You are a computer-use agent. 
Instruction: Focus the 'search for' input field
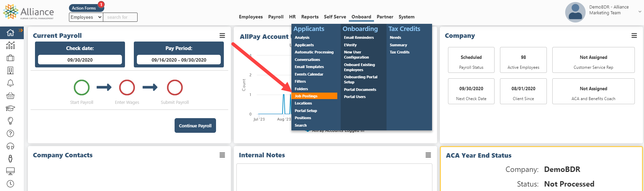[x=120, y=17]
